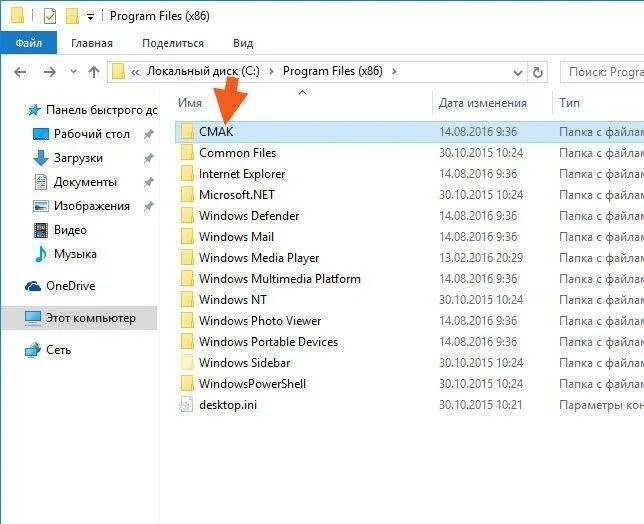
Task: Open Музыка in navigation pane
Action: coord(75,254)
